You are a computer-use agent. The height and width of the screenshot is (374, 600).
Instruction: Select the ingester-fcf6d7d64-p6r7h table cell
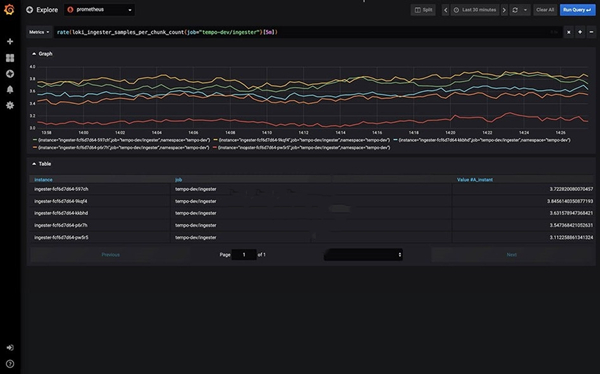coord(100,225)
